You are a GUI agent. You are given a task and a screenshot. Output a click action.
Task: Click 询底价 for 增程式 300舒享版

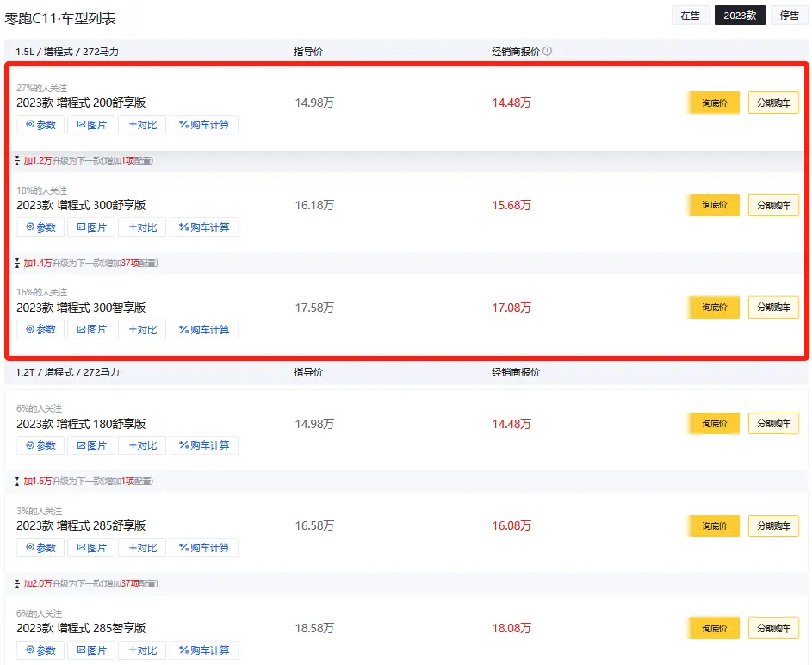point(714,205)
